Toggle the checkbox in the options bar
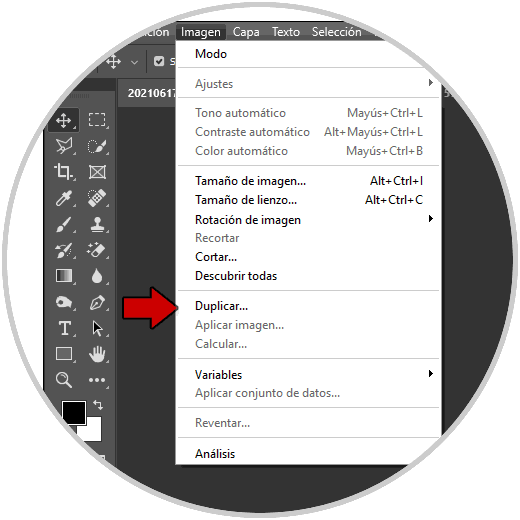 (x=159, y=61)
